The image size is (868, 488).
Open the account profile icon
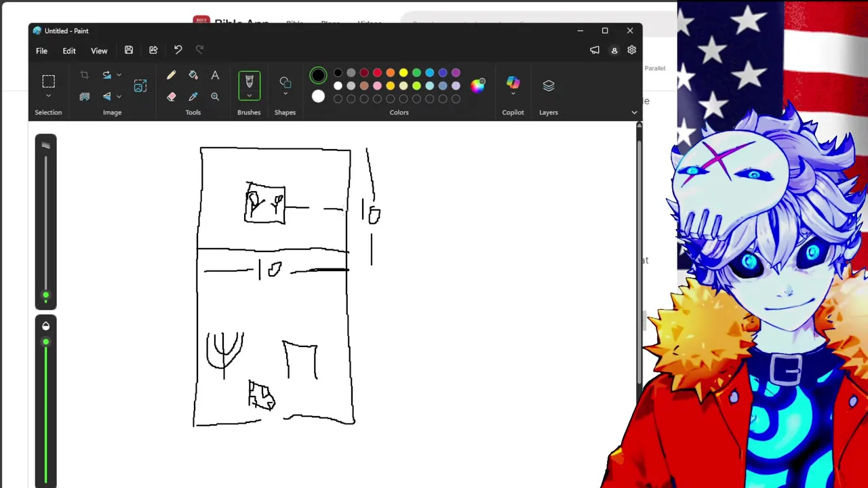(x=614, y=50)
